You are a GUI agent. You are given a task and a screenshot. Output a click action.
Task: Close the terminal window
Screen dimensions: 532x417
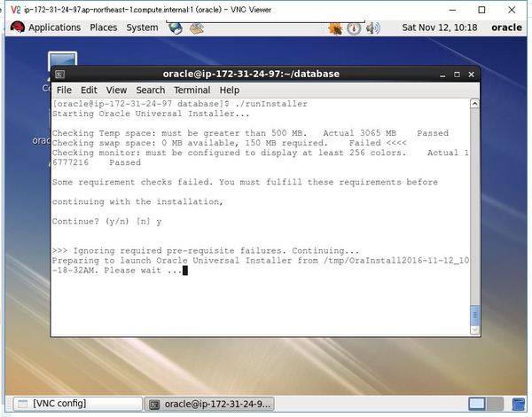[x=472, y=75]
